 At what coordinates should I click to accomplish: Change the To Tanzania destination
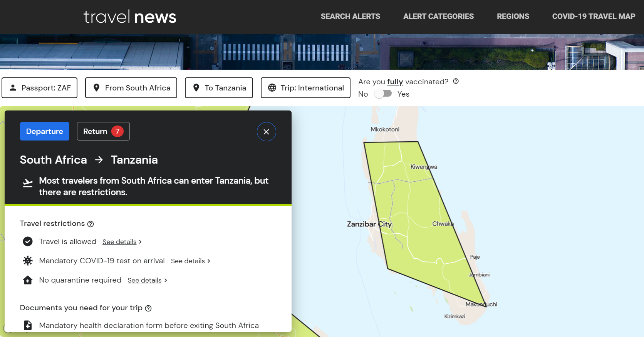pyautogui.click(x=219, y=88)
